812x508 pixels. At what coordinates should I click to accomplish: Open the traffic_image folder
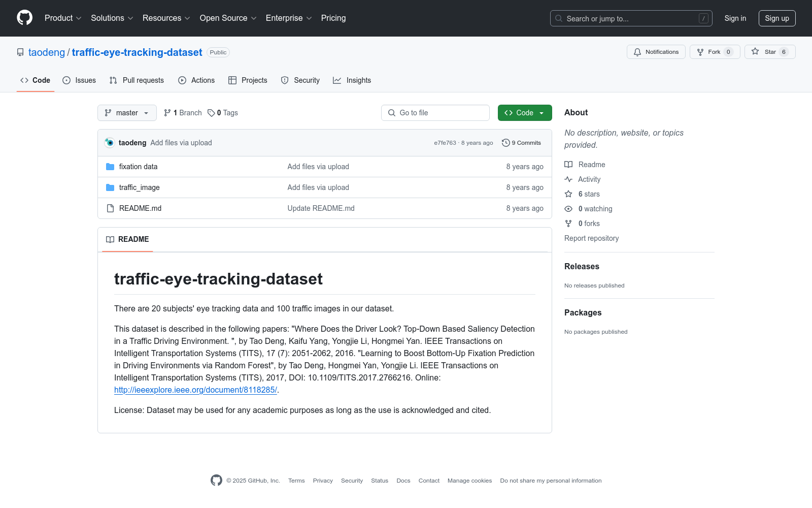tap(140, 187)
